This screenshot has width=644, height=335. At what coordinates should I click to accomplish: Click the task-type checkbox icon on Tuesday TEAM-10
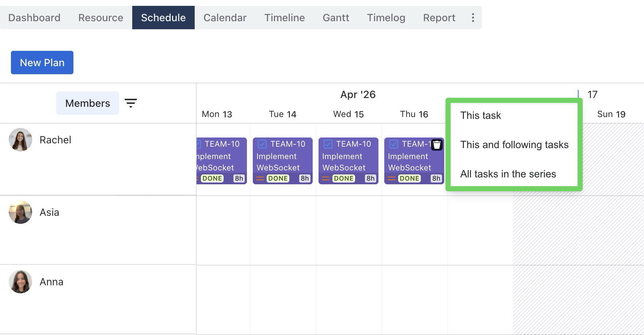click(x=262, y=144)
